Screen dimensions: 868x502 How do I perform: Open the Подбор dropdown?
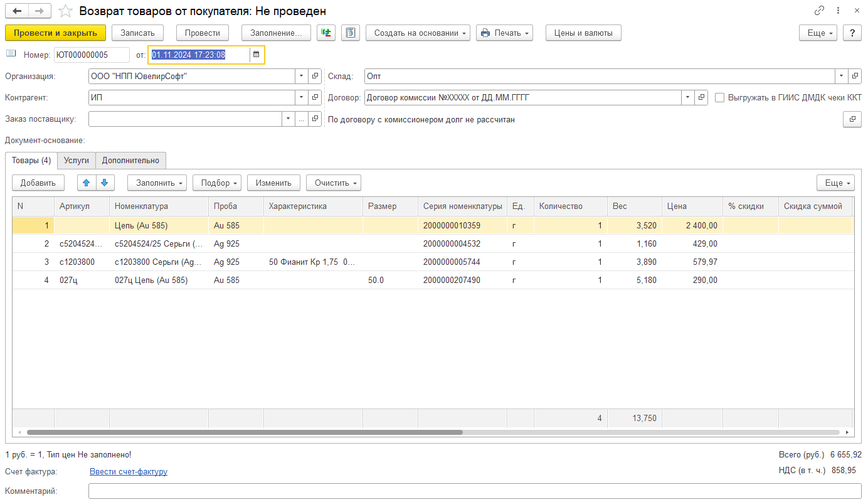click(x=217, y=183)
